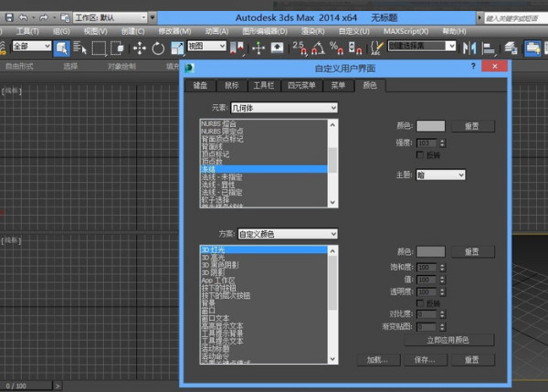This screenshot has width=548, height=392.
Task: Activate Select and Move tool
Action: pyautogui.click(x=140, y=48)
